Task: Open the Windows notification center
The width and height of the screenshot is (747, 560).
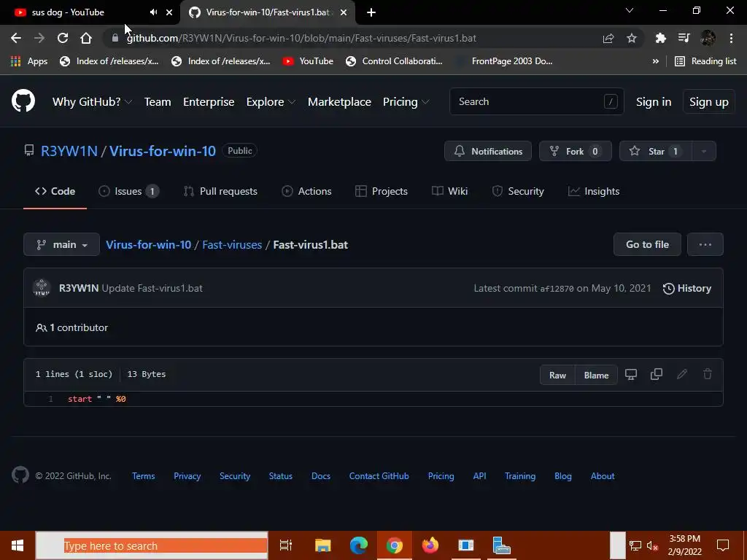Action: coord(723,545)
